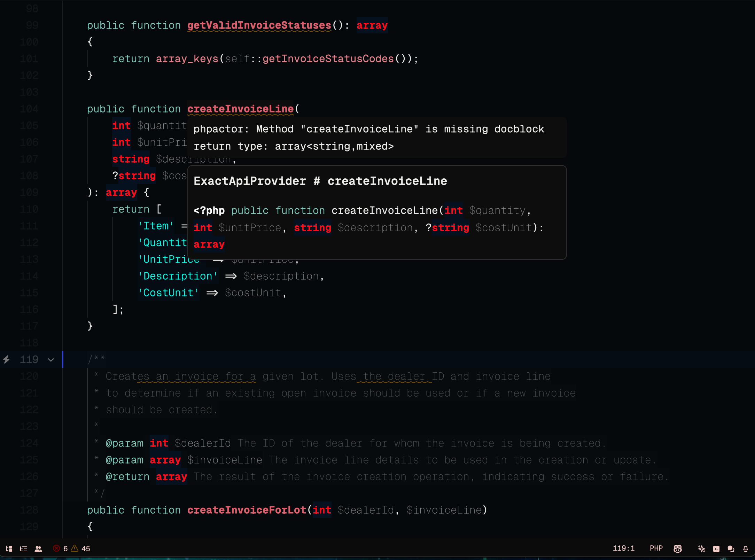Click the error count 6
755x560 pixels.
coord(65,549)
